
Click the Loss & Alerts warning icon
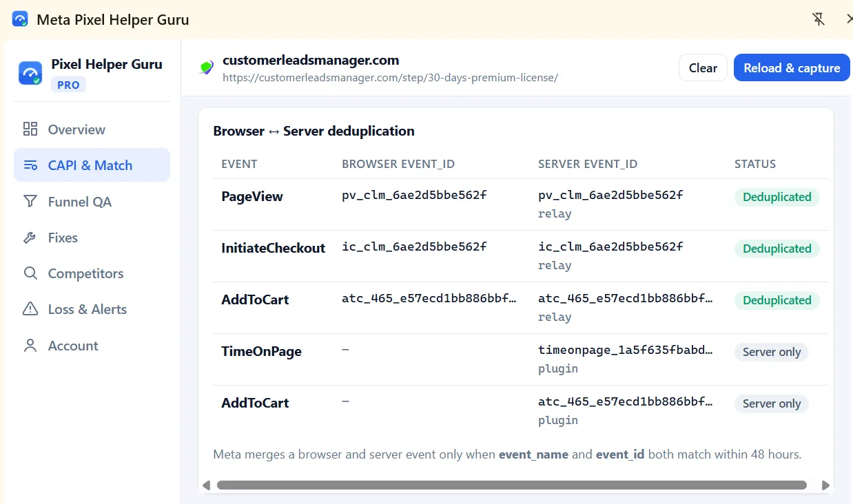coord(30,309)
